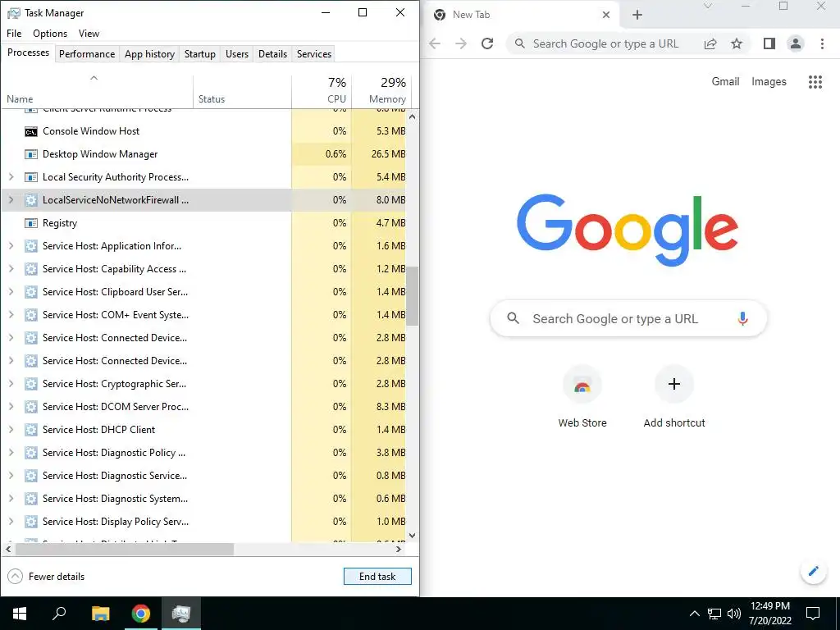This screenshot has height=630, width=840.
Task: Show hidden system tray icons
Action: coord(694,614)
